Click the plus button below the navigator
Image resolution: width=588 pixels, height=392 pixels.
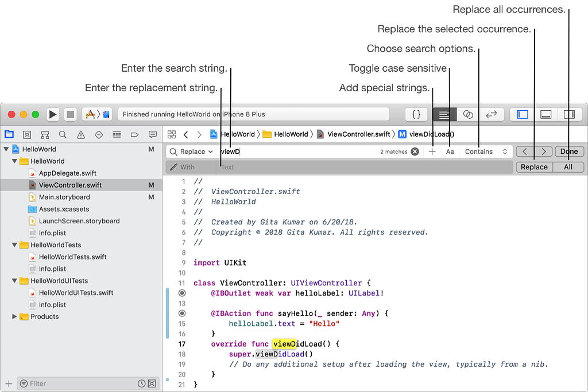coord(9,384)
